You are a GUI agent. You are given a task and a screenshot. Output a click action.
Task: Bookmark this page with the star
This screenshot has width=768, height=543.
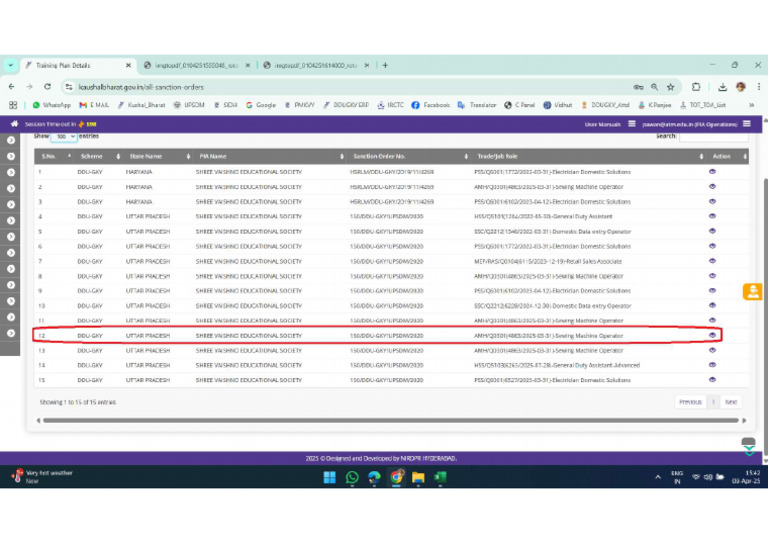pos(671,87)
